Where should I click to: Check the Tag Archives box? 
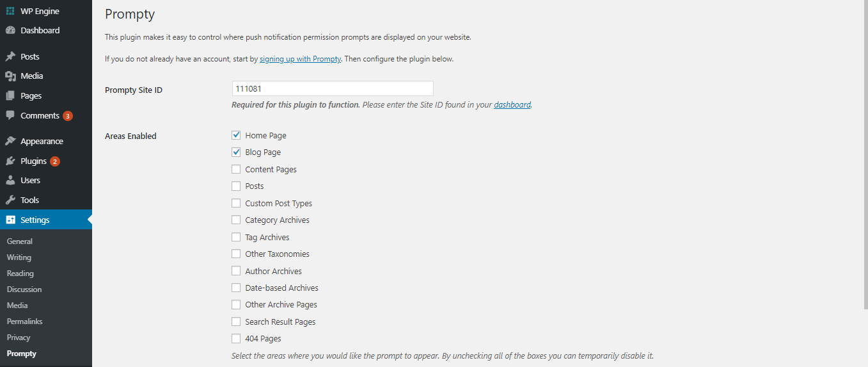click(x=236, y=237)
